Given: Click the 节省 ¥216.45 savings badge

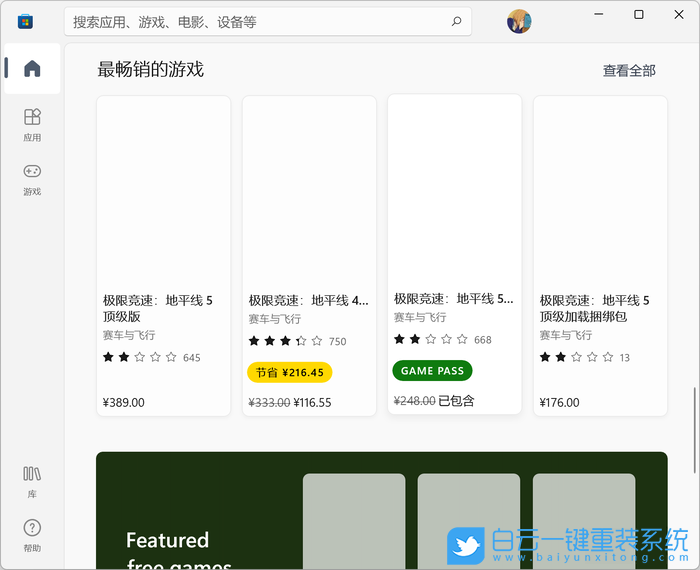Looking at the screenshot, I should pos(289,372).
